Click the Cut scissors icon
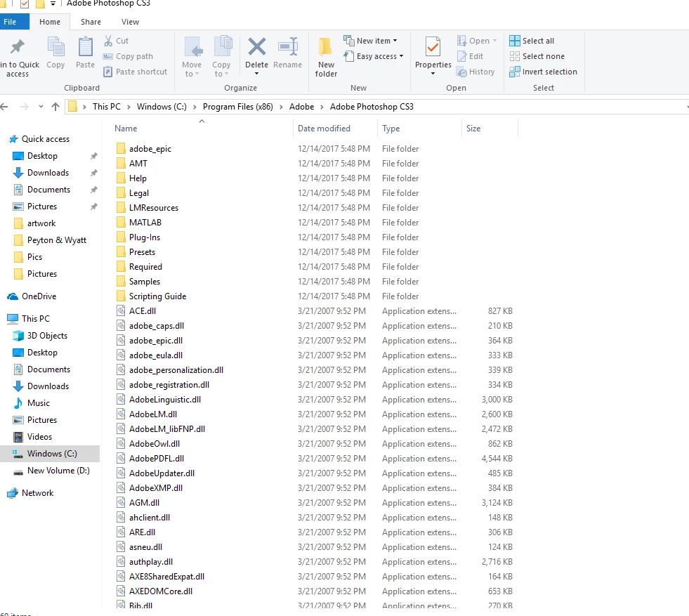Screen dimensions: 689x616 108,41
